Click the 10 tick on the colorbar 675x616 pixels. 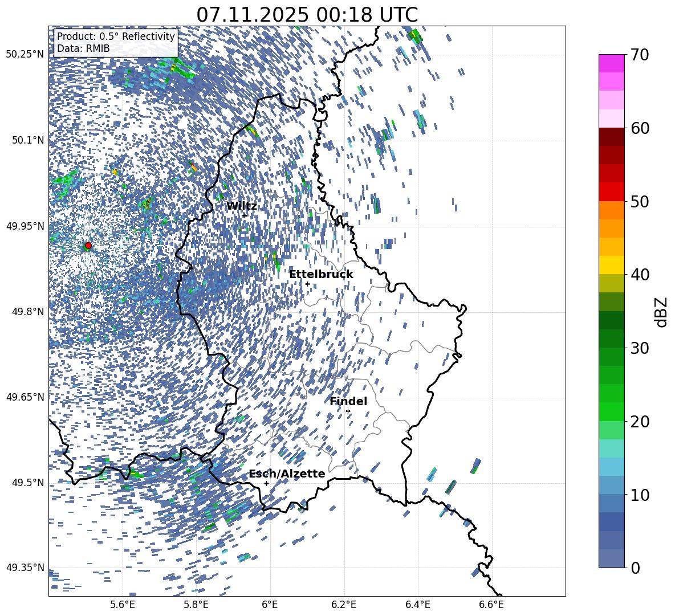(x=639, y=495)
